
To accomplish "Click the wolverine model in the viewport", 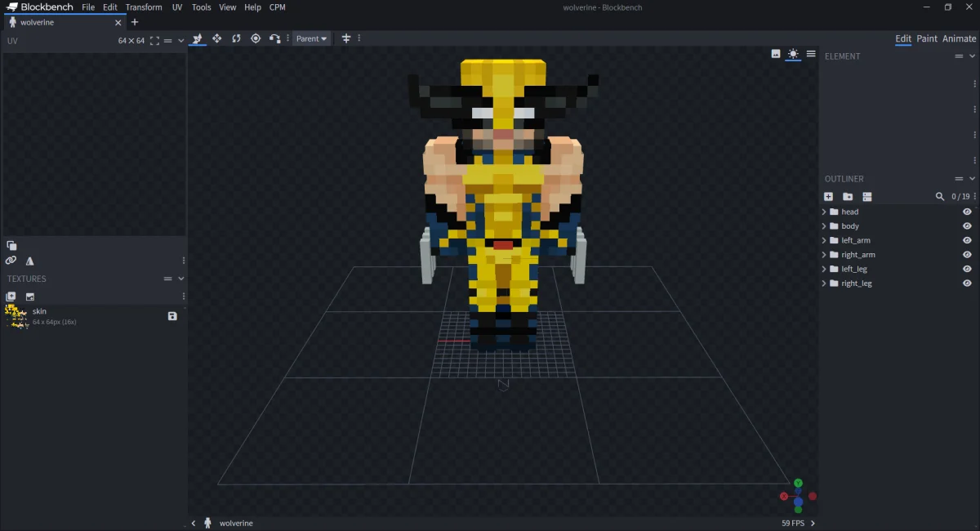I will pyautogui.click(x=503, y=204).
